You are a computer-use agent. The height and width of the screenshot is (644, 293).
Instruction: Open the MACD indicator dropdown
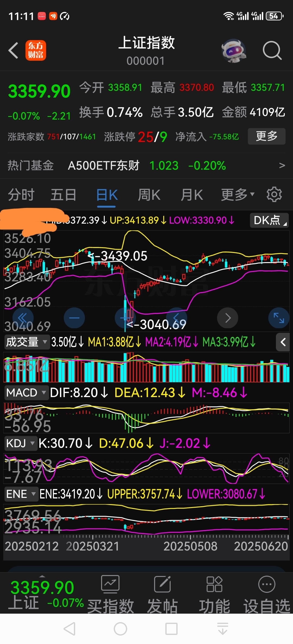point(26,393)
